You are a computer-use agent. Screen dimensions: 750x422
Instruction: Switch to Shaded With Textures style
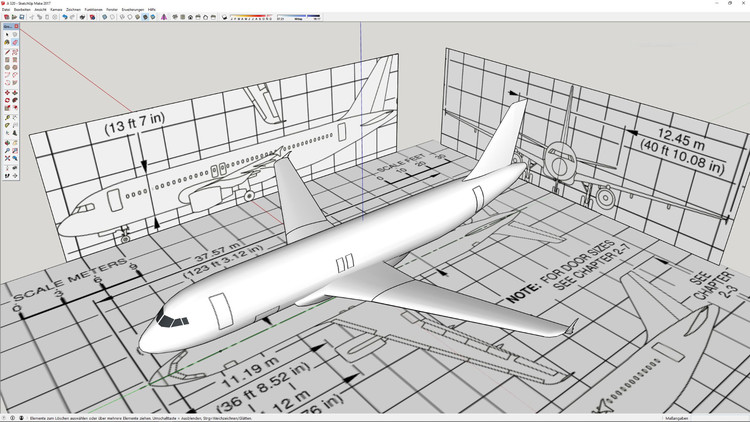(x=145, y=17)
